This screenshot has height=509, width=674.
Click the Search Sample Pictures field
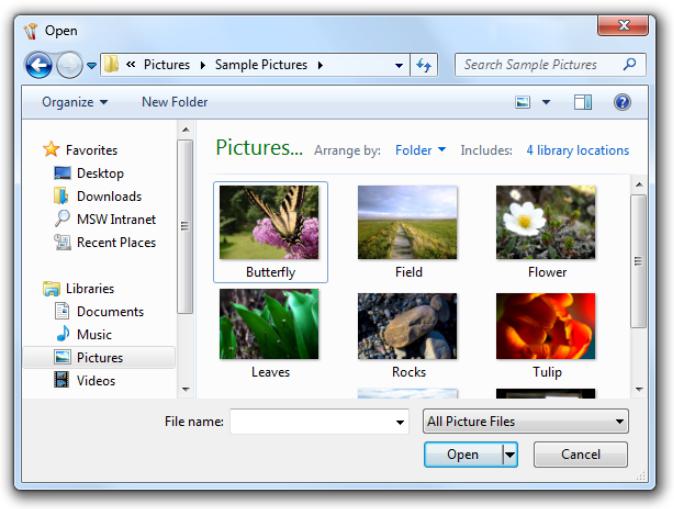tap(550, 65)
